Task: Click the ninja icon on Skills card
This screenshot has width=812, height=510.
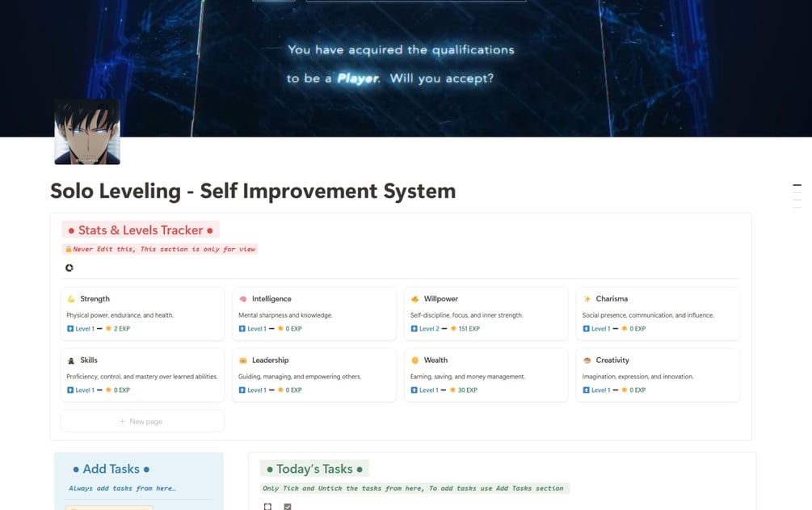Action: [71, 360]
